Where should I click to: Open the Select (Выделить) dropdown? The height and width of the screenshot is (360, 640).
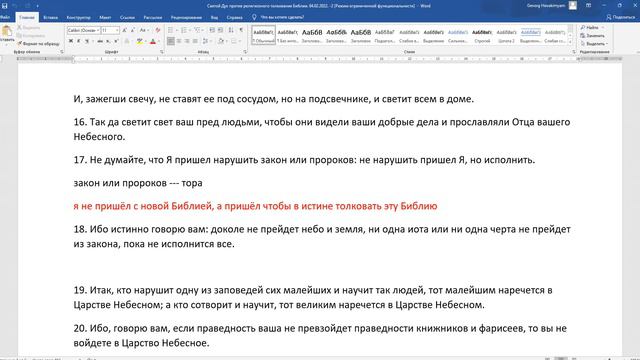click(x=594, y=44)
